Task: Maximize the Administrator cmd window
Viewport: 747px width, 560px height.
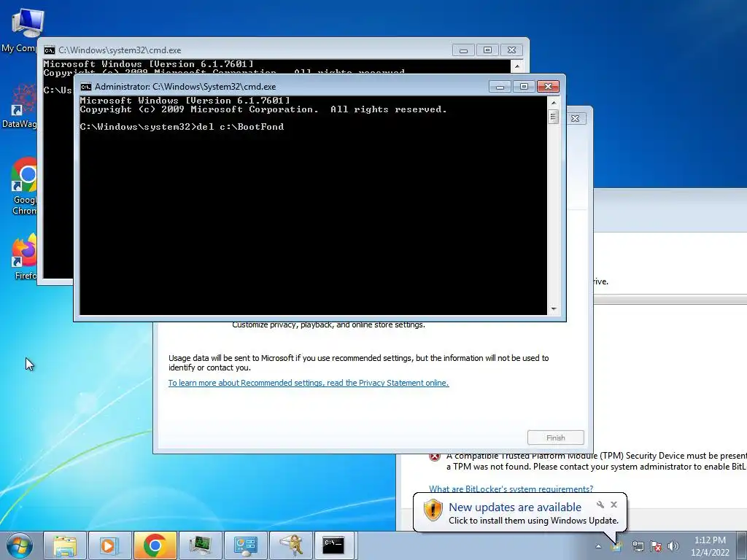Action: (x=524, y=87)
